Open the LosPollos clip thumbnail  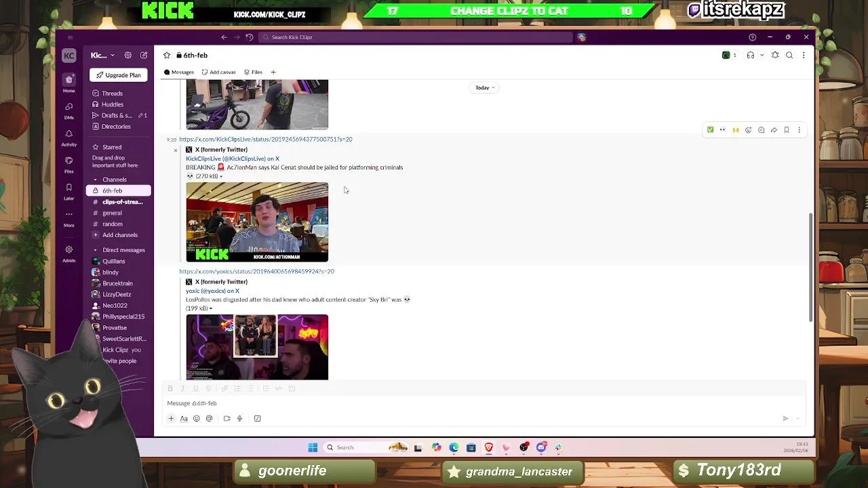click(x=257, y=347)
